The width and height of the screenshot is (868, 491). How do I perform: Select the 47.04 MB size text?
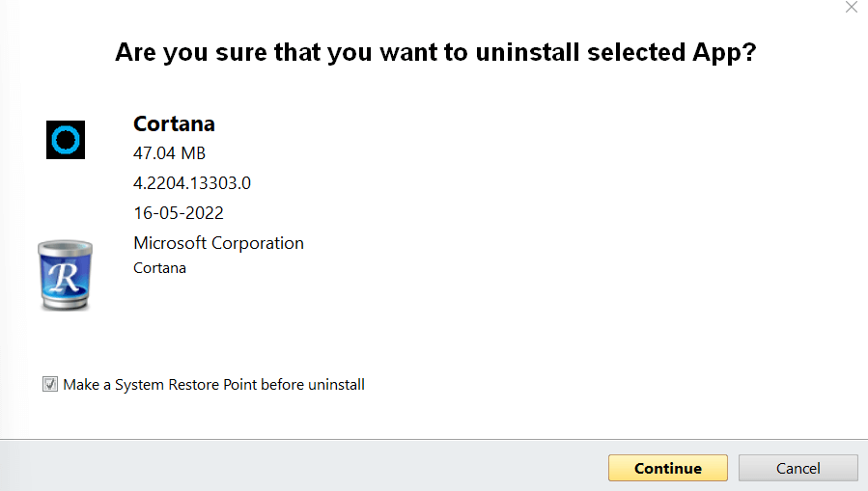(x=169, y=153)
